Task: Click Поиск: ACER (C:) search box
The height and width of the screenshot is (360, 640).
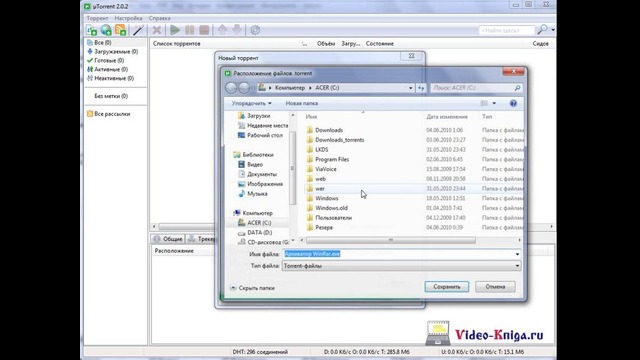Action: (x=476, y=88)
